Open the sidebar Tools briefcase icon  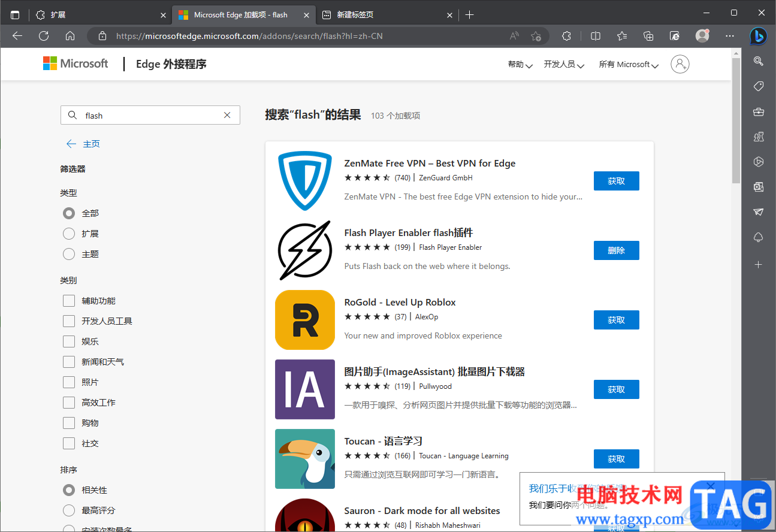coord(758,112)
